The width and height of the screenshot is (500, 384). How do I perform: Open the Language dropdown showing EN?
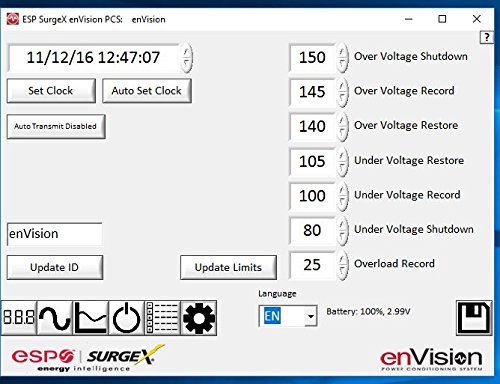288,316
